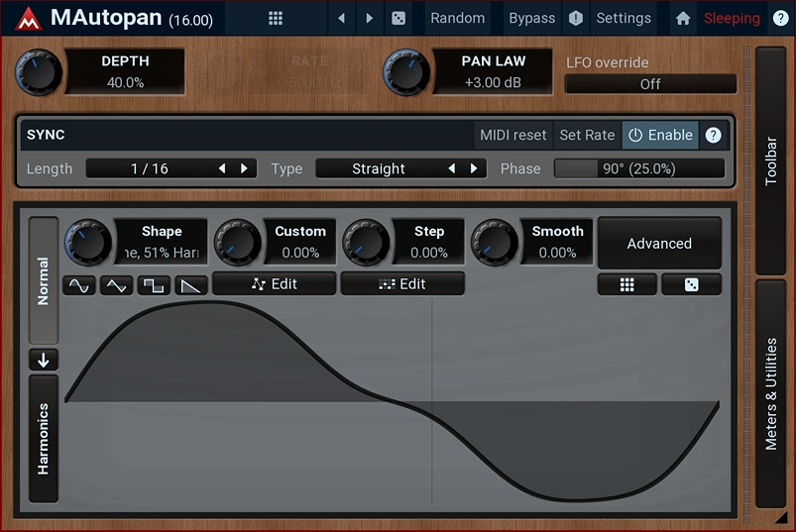This screenshot has width=796, height=532.
Task: Expand the down arrow below Normal tab
Action: [44, 360]
